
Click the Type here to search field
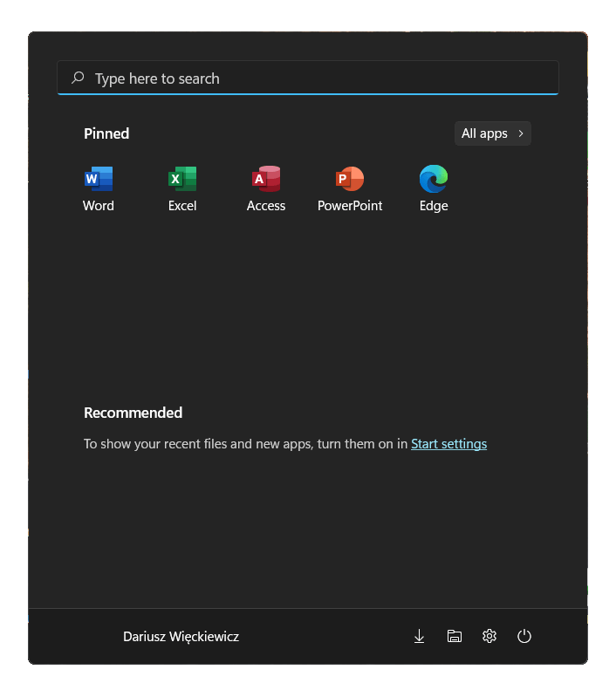308,78
